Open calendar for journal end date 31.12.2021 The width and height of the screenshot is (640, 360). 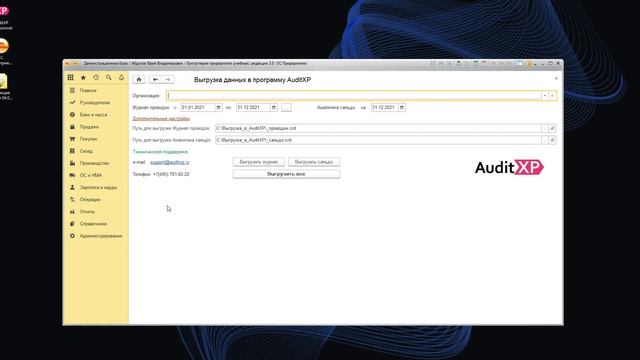(274, 107)
